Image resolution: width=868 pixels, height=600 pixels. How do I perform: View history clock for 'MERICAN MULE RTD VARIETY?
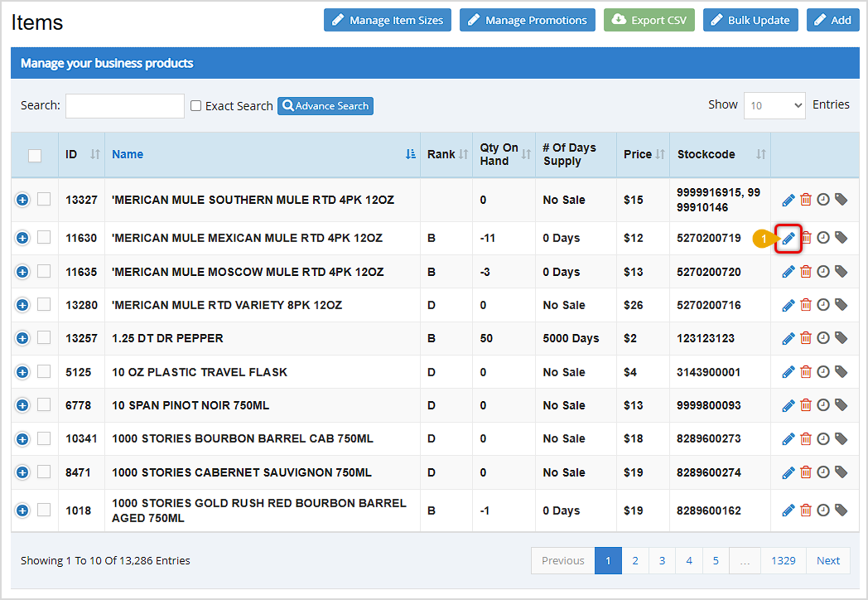tap(823, 305)
